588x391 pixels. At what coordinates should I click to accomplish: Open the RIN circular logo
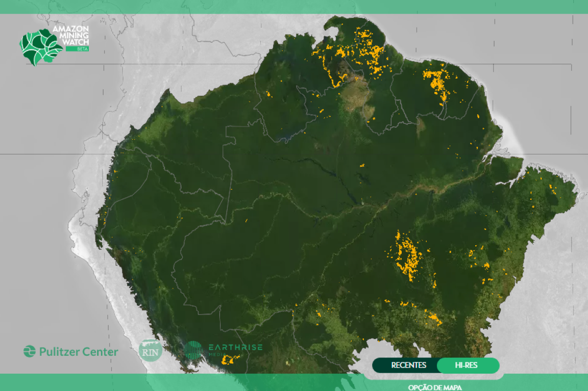(150, 350)
